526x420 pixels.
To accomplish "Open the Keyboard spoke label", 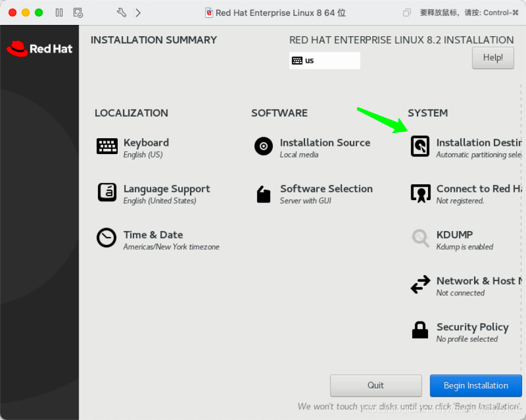I will click(146, 142).
